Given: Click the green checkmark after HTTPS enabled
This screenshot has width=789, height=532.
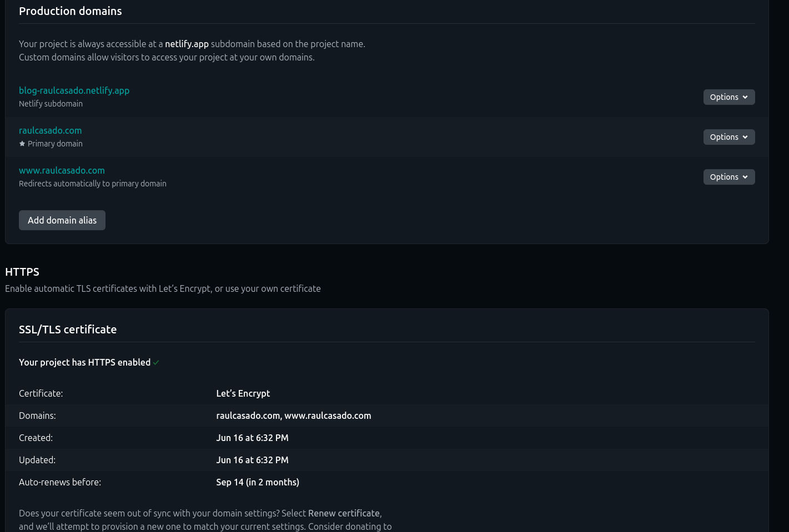Looking at the screenshot, I should point(156,363).
